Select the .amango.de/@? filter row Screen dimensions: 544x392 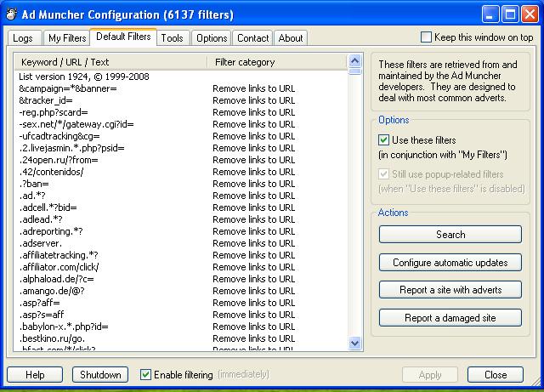click(x=180, y=291)
